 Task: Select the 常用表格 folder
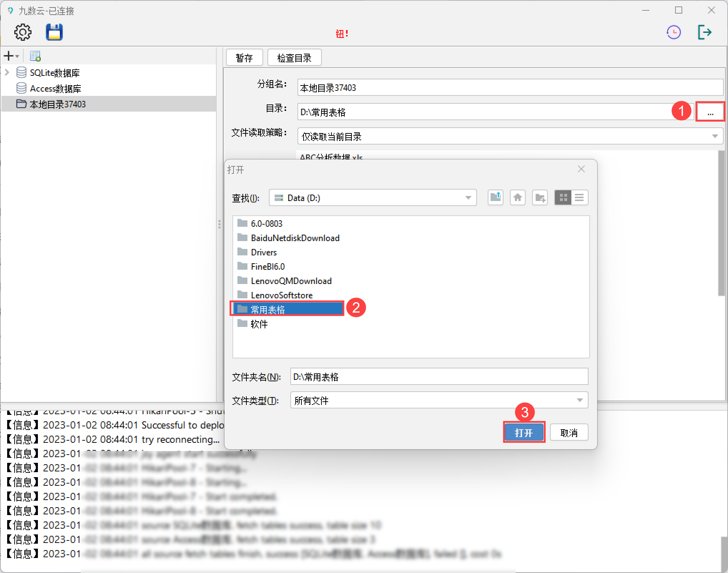[x=267, y=309]
